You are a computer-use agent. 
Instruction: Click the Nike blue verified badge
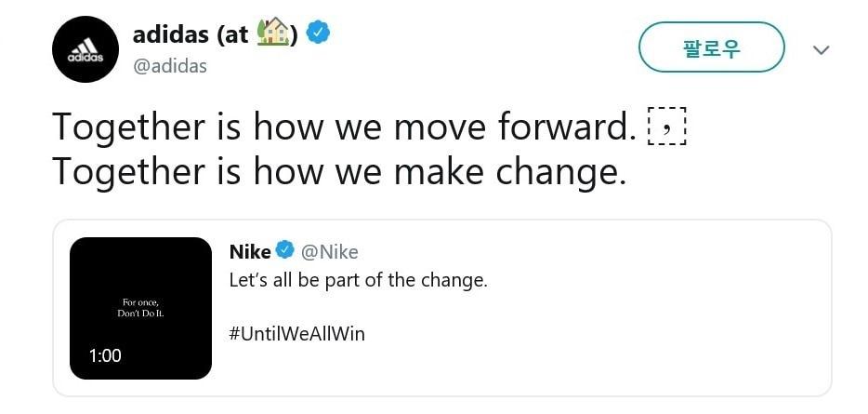(285, 252)
